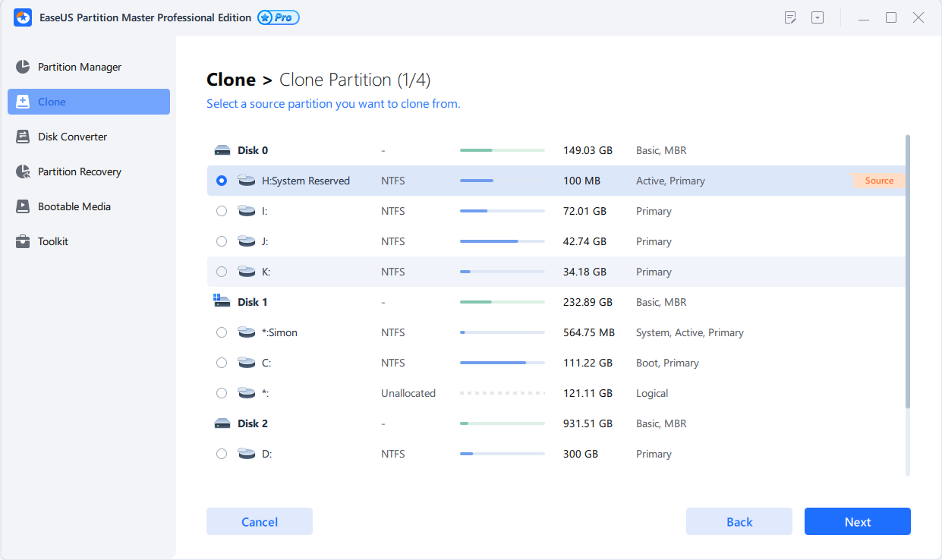Click the Disk Converter sidebar icon
Image resolution: width=942 pixels, height=560 pixels.
point(23,137)
